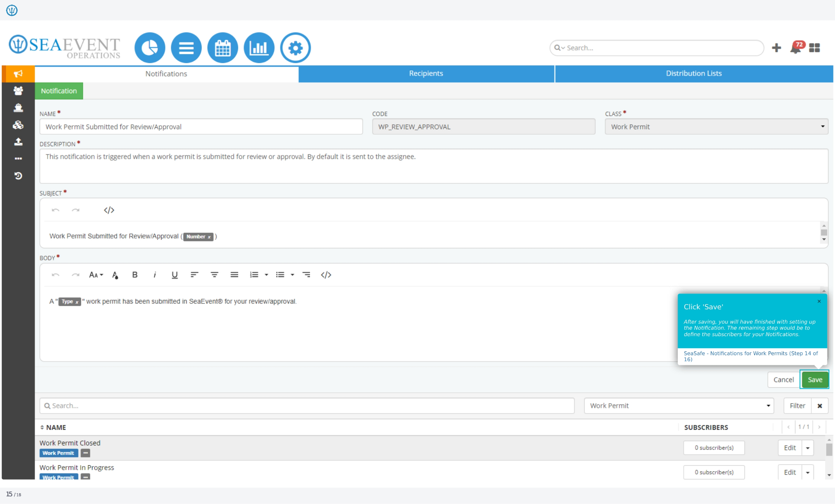The height and width of the screenshot is (504, 835).
Task: Clear the filter with the X button
Action: 820,406
